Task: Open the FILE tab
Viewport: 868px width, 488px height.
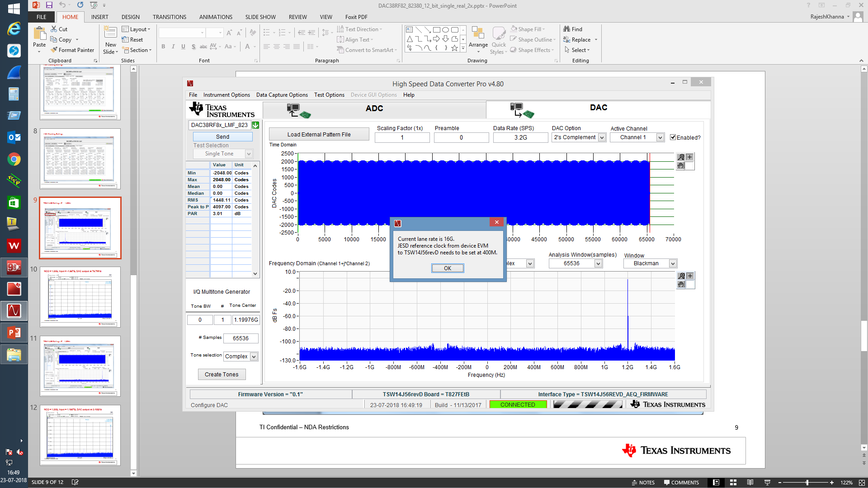Action: pos(42,17)
